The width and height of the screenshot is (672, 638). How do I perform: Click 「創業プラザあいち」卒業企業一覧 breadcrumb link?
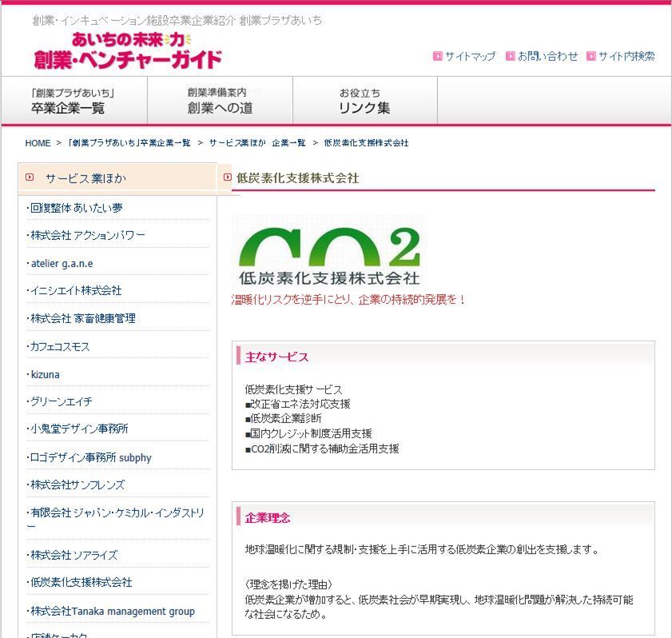(129, 143)
